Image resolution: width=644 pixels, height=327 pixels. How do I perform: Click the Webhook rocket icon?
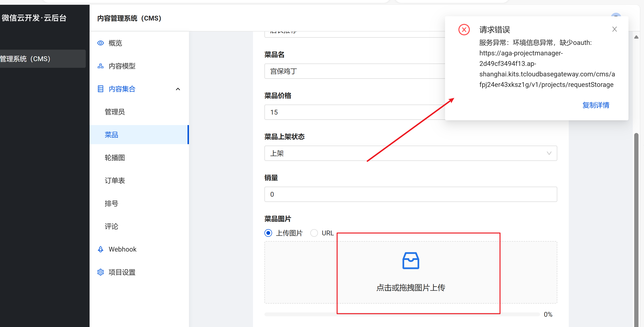pos(101,249)
